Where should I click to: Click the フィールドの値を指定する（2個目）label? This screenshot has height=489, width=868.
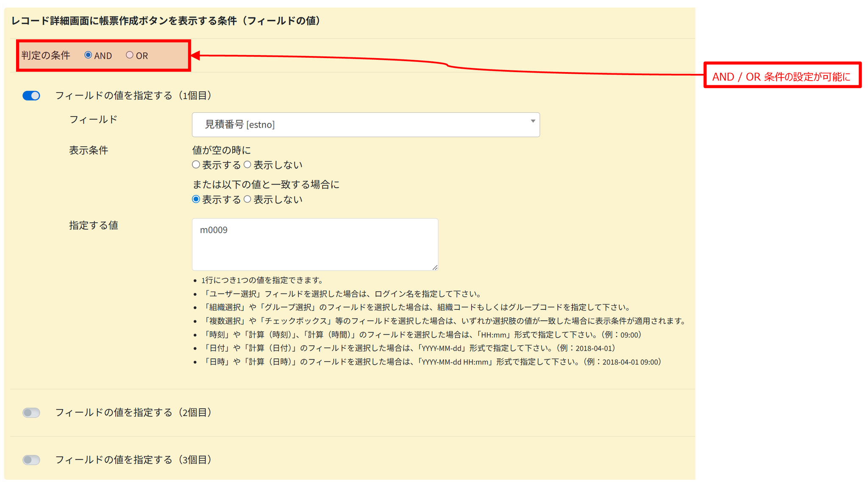(133, 413)
